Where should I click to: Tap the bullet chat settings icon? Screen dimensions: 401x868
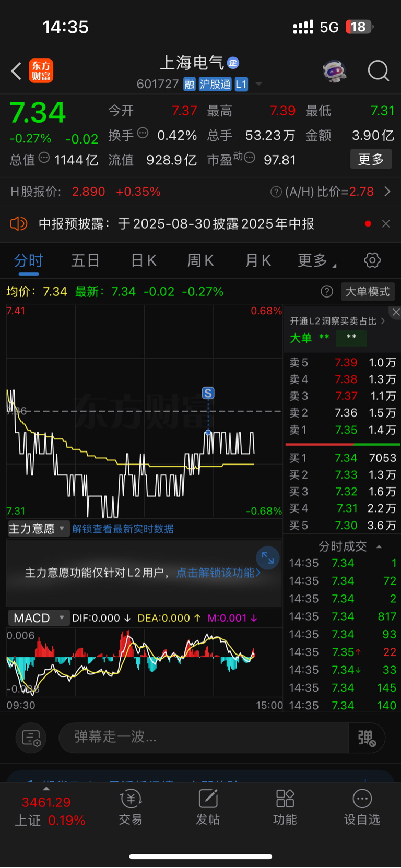click(31, 738)
